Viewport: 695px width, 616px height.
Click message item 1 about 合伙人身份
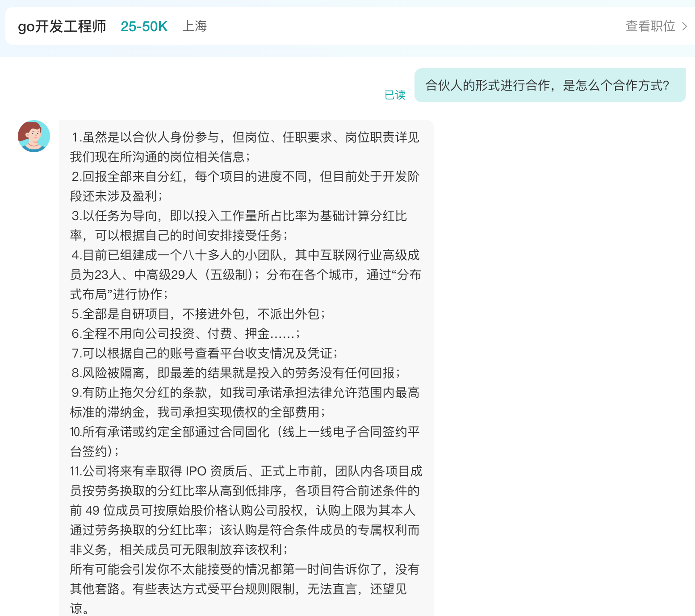245,147
